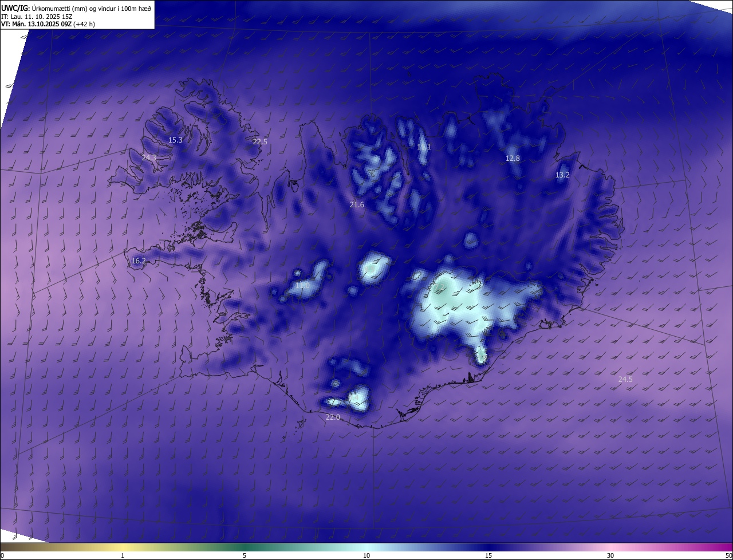
Task: Click the '50' tick on the color scale
Action: (x=728, y=555)
